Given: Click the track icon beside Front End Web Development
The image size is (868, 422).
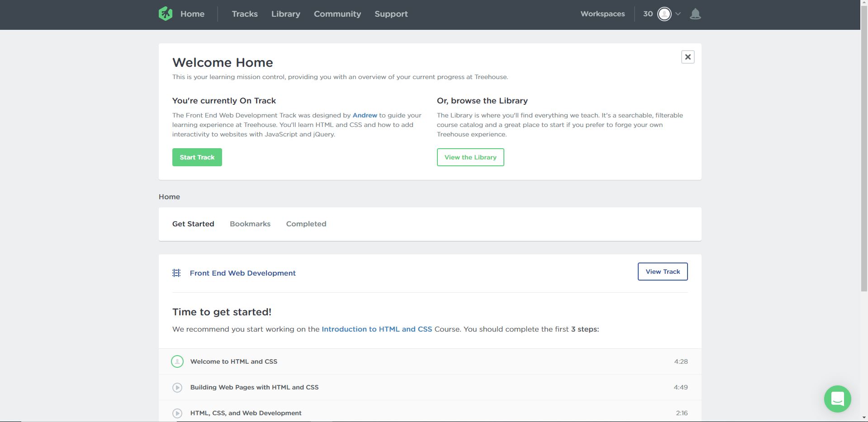Looking at the screenshot, I should pyautogui.click(x=176, y=273).
